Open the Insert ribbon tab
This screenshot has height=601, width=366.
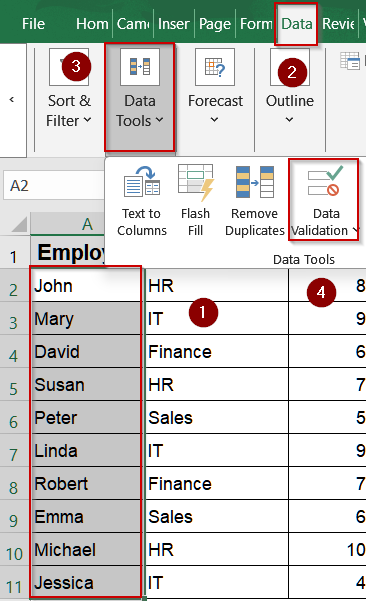click(174, 24)
